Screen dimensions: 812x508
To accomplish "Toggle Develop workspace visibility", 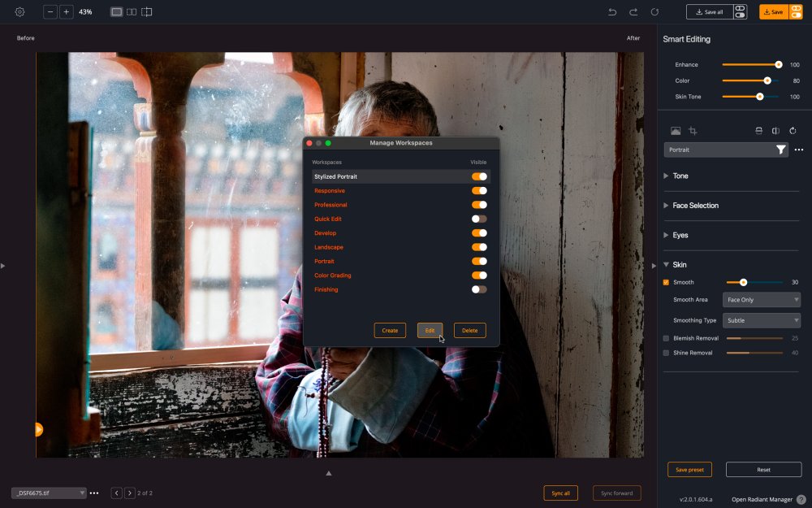I will pos(479,232).
